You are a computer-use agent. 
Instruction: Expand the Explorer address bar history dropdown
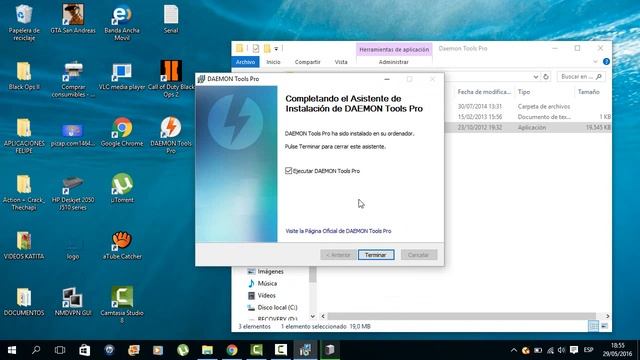point(536,77)
